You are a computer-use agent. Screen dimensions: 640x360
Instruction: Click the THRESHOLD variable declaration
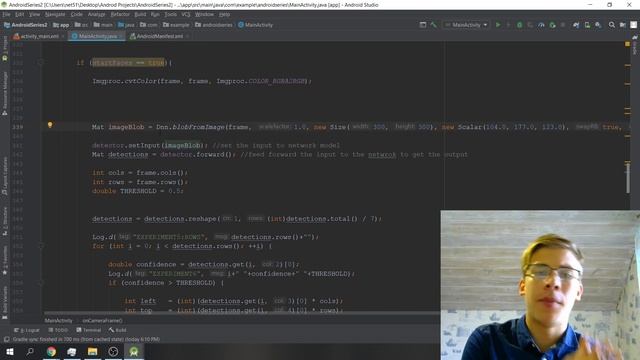[x=138, y=191]
